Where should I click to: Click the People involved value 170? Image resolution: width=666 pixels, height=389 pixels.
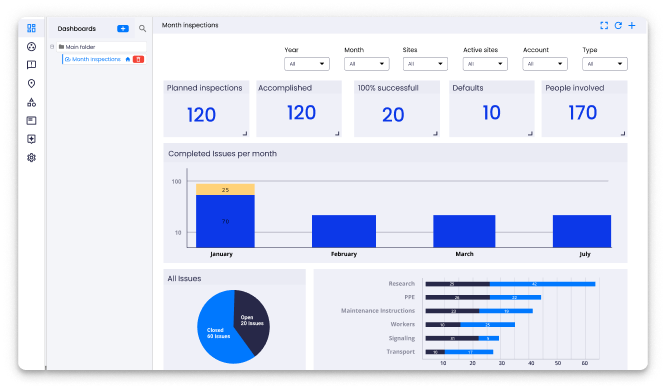(x=583, y=113)
